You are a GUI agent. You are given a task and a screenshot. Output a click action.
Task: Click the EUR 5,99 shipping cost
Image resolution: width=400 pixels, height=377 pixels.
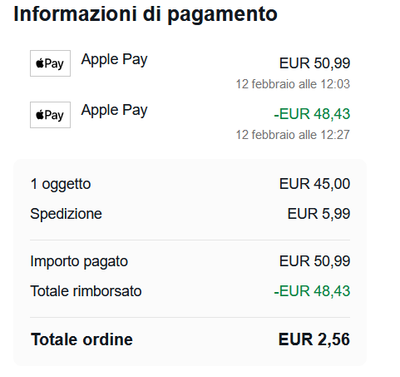(319, 214)
